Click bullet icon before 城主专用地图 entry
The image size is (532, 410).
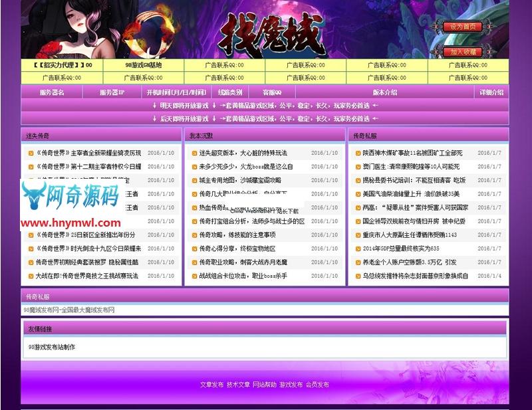coord(194,180)
